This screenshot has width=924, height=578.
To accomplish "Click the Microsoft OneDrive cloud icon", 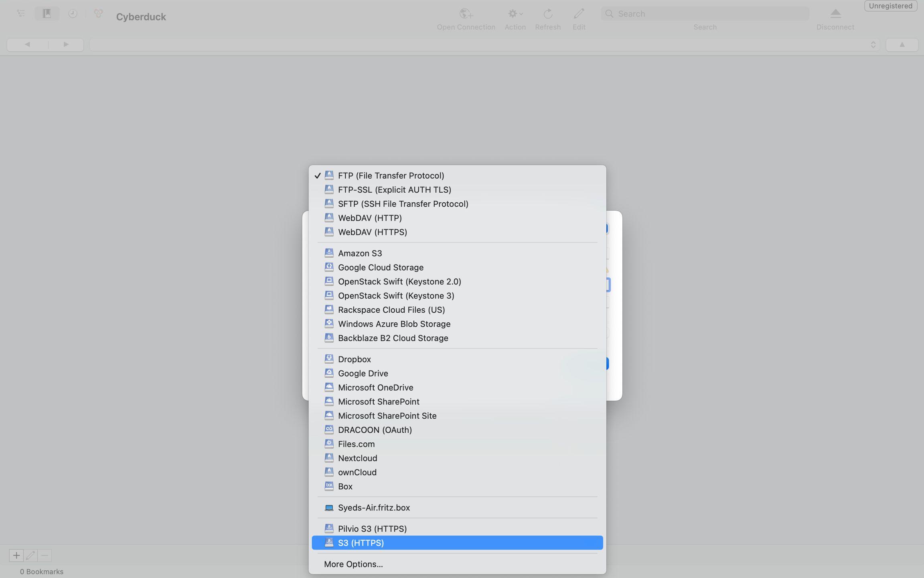I will coord(329,387).
